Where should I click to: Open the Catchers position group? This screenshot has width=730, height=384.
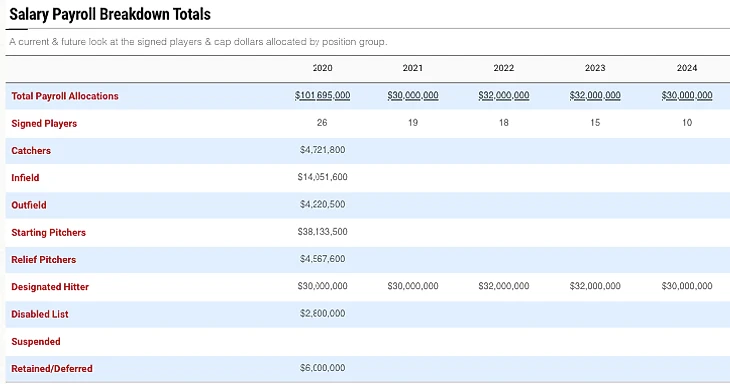click(x=31, y=150)
